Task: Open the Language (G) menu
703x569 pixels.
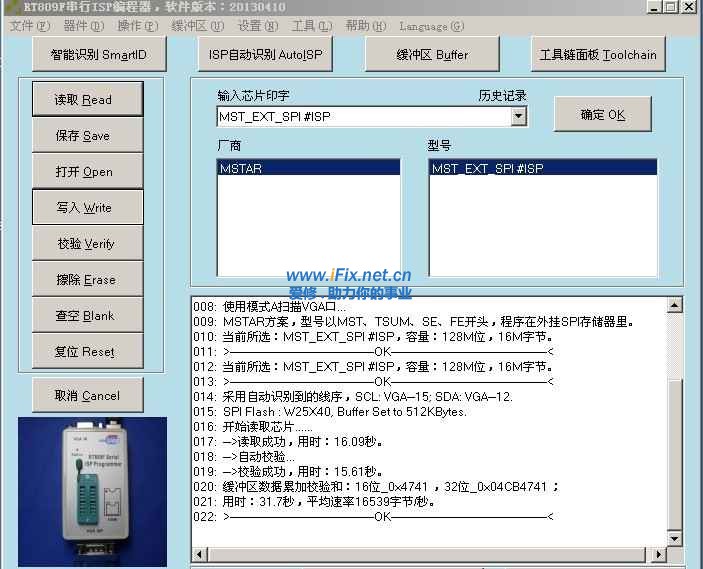Action: 431,26
